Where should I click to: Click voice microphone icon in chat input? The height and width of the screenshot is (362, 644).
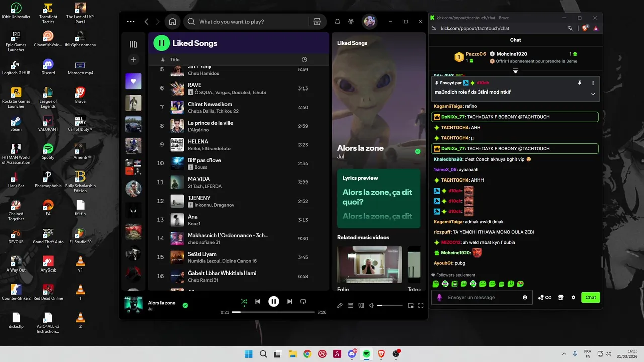[x=439, y=297]
